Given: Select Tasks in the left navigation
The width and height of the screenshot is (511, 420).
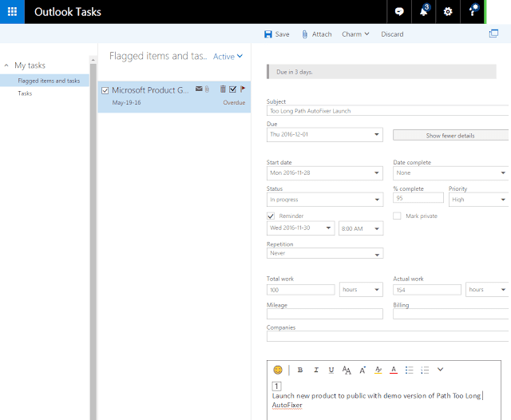Looking at the screenshot, I should tap(26, 93).
